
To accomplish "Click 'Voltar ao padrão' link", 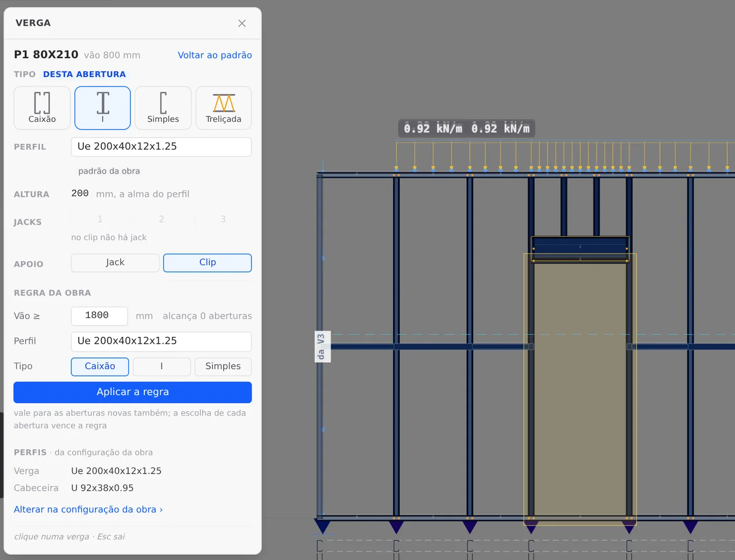I will (x=215, y=55).
